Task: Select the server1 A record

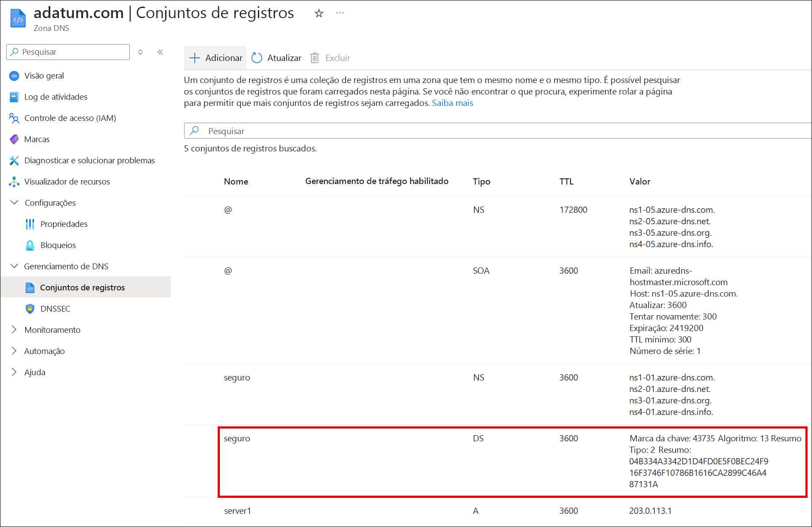Action: click(x=498, y=511)
